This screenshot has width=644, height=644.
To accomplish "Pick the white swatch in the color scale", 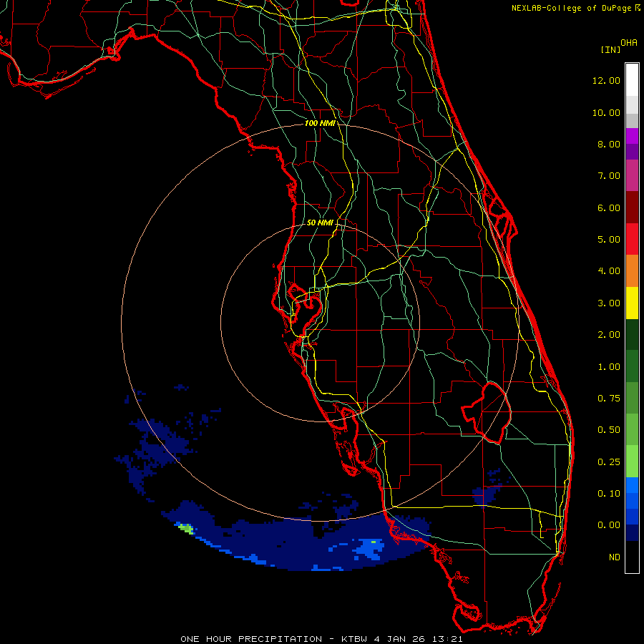I will click(632, 80).
